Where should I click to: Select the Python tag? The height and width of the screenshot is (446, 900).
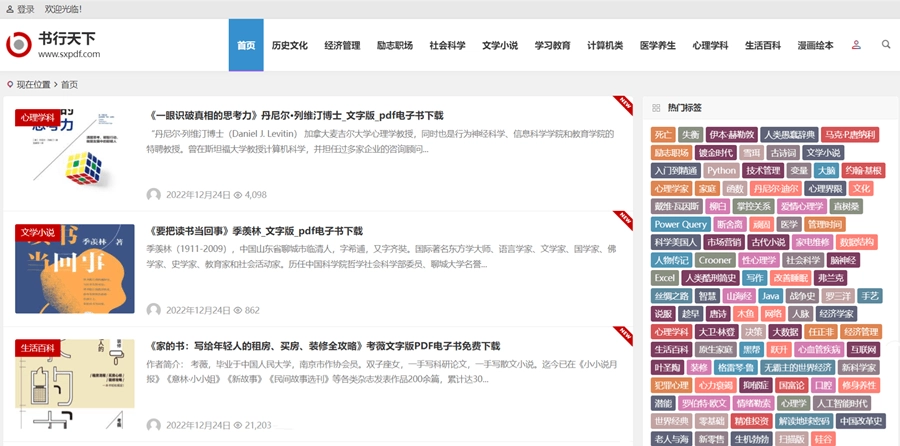(x=721, y=170)
